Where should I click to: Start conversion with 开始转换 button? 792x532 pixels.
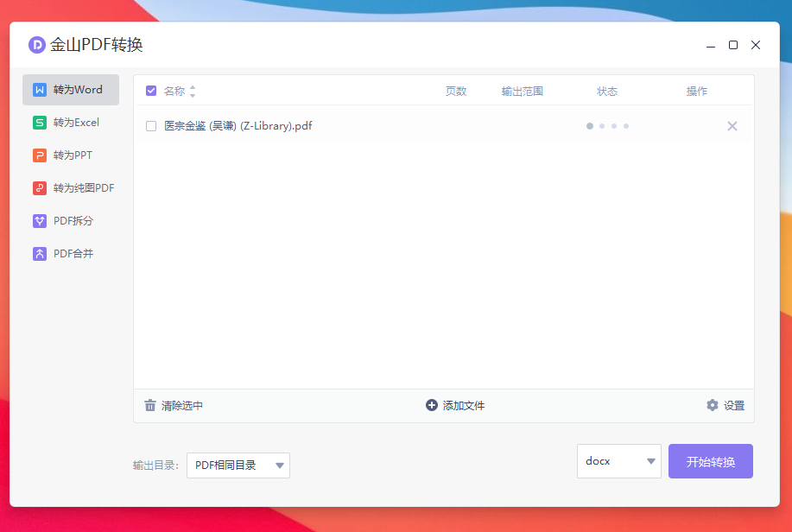(711, 461)
